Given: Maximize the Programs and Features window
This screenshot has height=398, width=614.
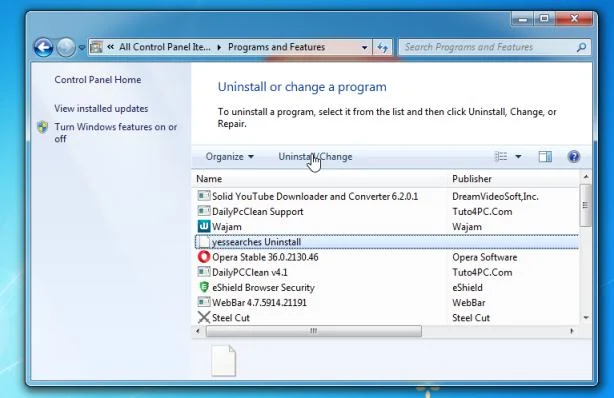Looking at the screenshot, I should coord(544,19).
